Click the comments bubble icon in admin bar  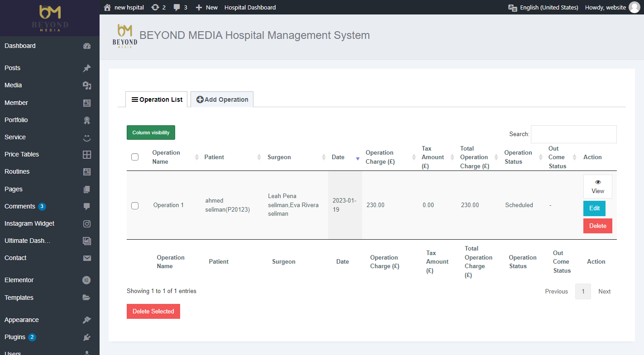[177, 7]
